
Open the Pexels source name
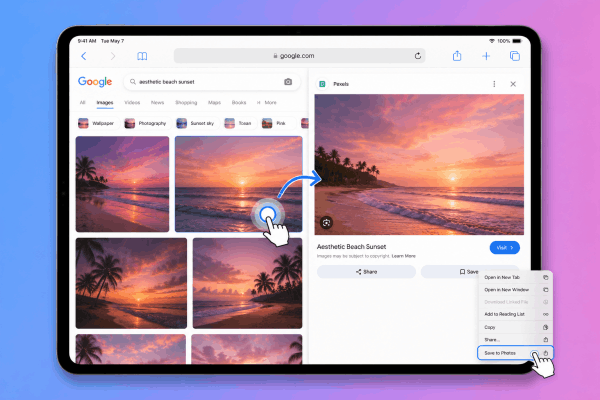341,84
